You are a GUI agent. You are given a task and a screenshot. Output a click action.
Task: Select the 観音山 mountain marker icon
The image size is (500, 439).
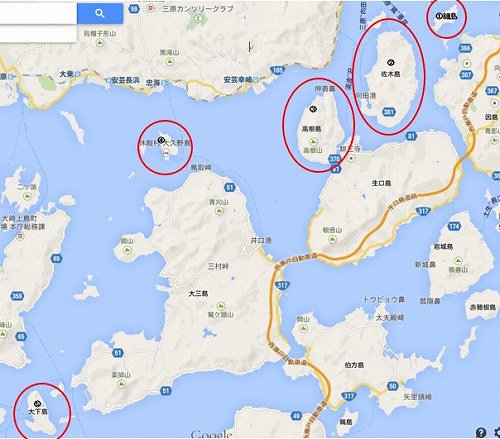click(332, 239)
